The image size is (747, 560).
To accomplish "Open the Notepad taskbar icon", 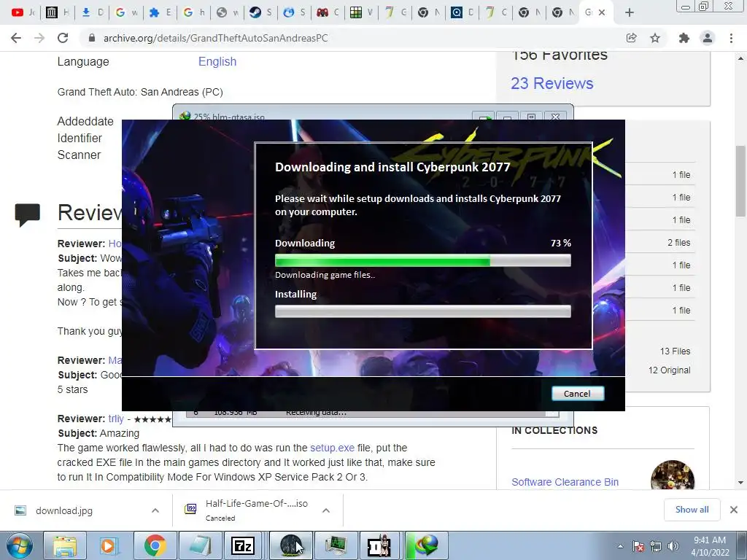I will pyautogui.click(x=199, y=545).
